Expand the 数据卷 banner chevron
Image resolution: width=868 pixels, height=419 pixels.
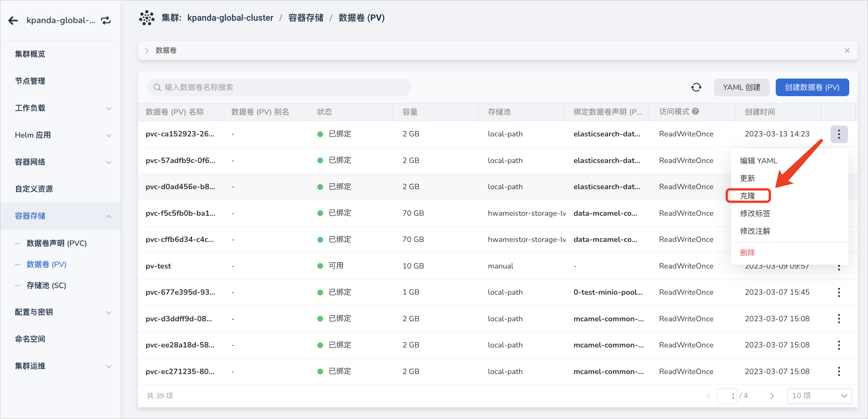coord(147,50)
